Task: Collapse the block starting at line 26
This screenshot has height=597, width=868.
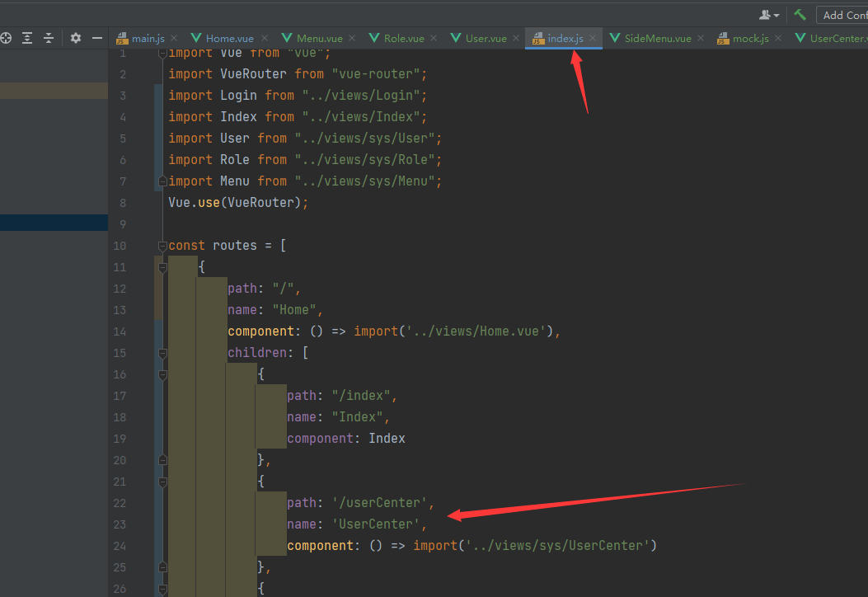Action: (162, 589)
